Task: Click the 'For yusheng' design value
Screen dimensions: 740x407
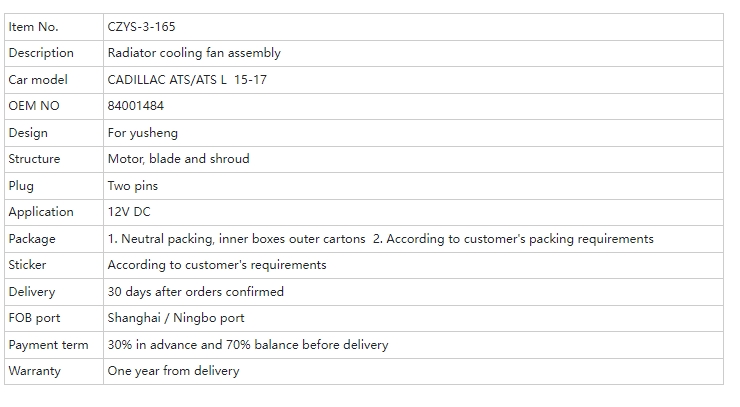Action: 142,133
